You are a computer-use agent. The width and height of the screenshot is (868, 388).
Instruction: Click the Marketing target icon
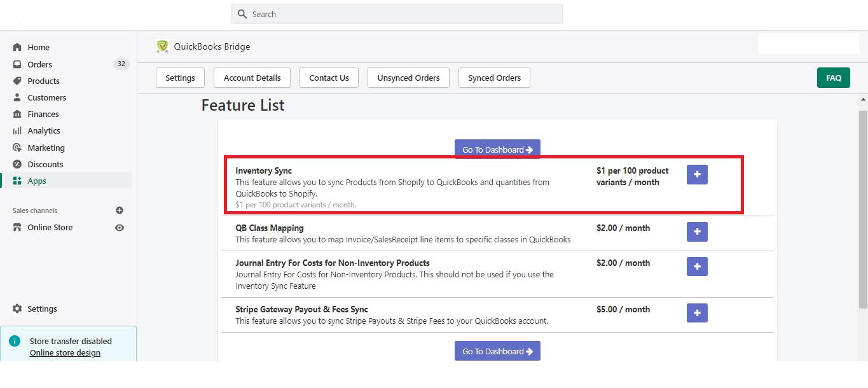pos(17,148)
